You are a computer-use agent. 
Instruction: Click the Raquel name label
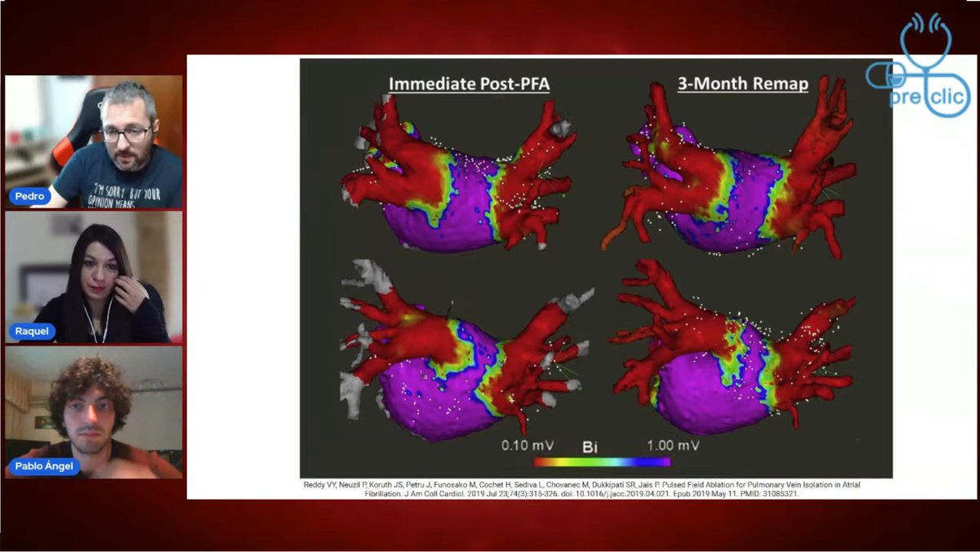(32, 332)
